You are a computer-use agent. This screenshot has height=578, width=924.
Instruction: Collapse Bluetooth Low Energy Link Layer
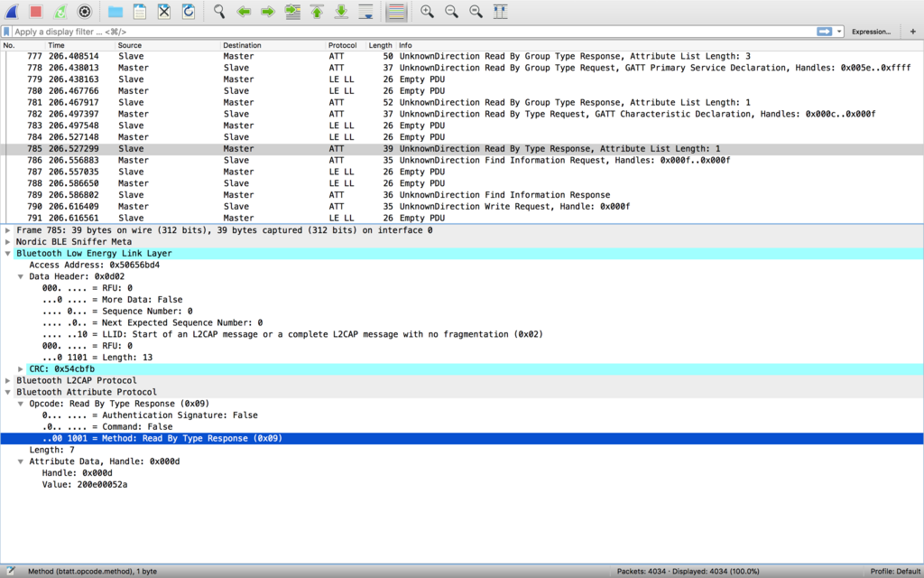click(7, 254)
